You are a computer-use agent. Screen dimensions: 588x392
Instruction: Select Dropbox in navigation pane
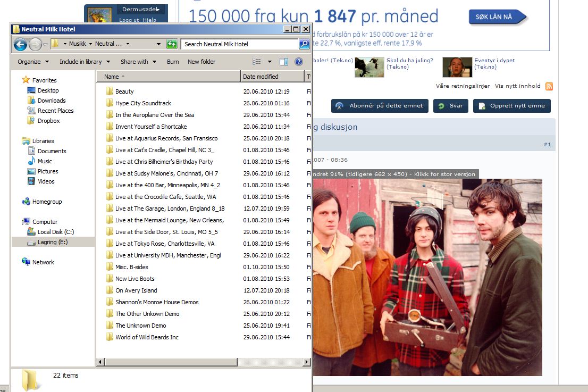coord(49,121)
